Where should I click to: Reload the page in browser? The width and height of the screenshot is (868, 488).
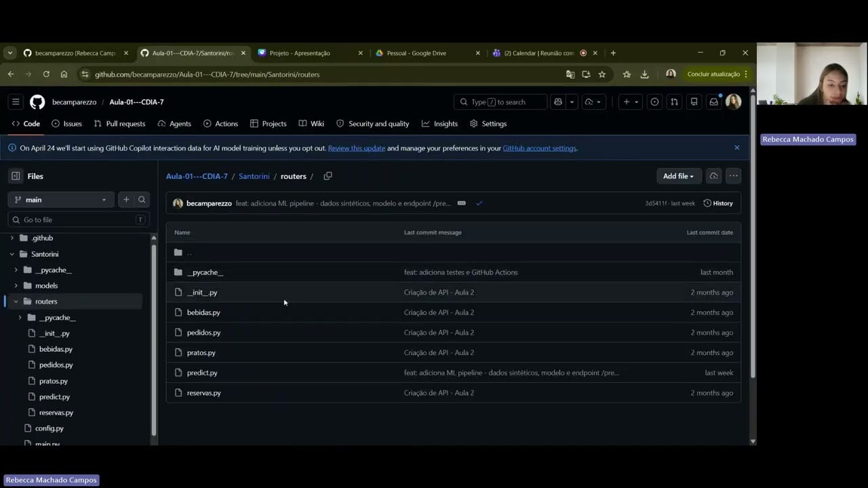46,74
